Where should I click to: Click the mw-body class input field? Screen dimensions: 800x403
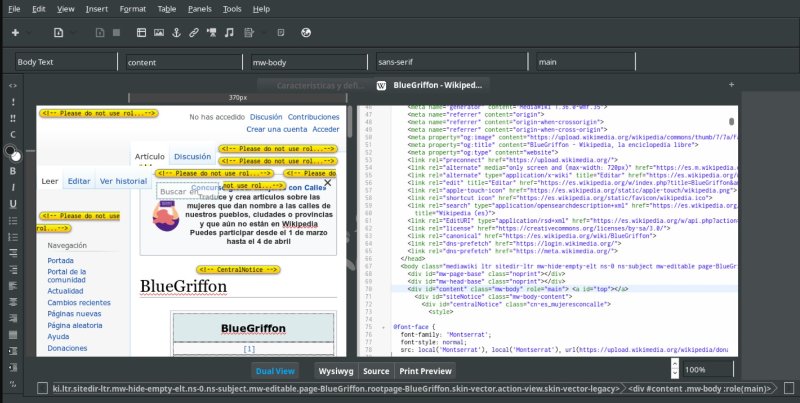305,62
